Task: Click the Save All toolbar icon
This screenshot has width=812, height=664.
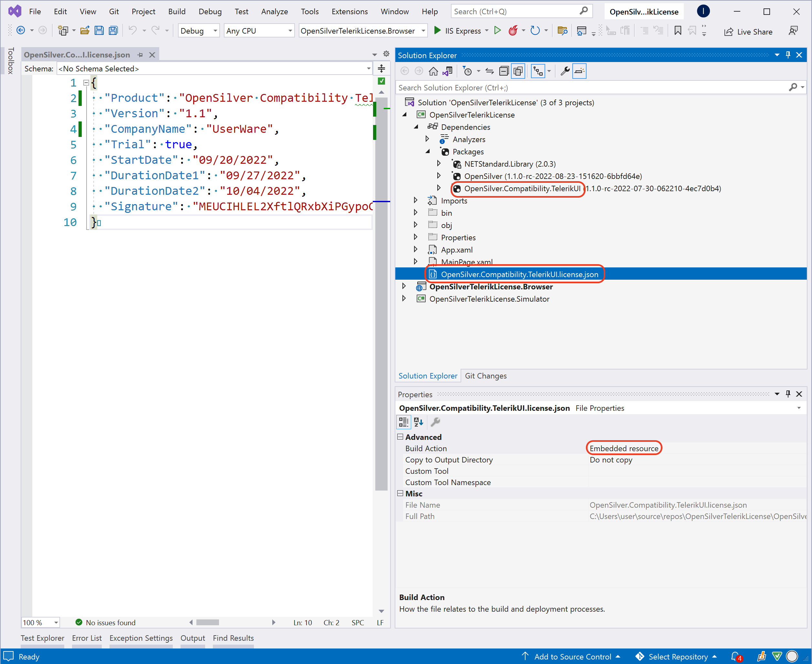Action: click(x=113, y=31)
